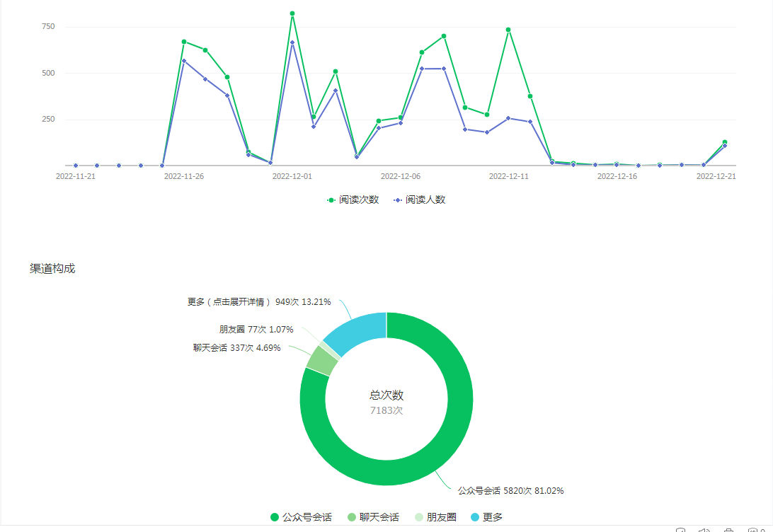Toggle 朋友圈 in the donut chart legend
The image size is (773, 532).
pos(435,517)
